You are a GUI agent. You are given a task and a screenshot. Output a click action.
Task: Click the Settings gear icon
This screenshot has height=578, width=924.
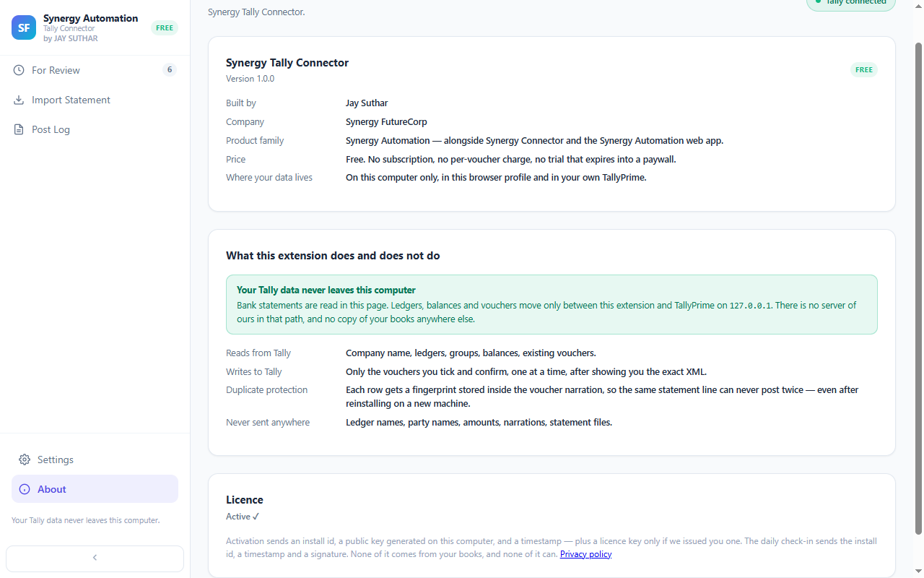25,460
